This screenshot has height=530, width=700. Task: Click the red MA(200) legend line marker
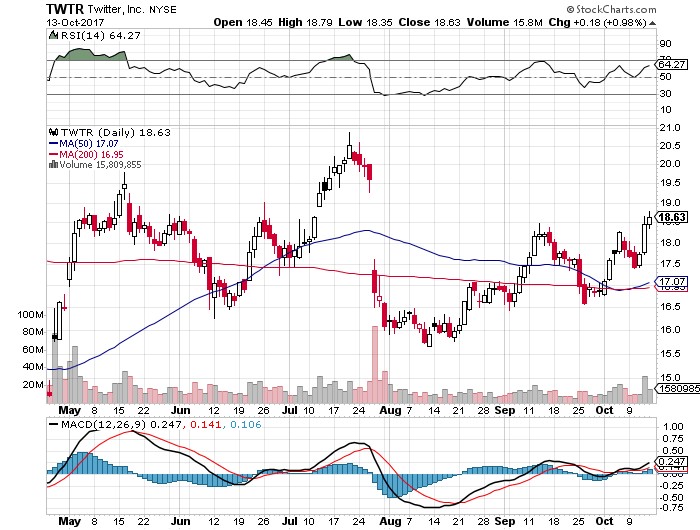(54, 154)
